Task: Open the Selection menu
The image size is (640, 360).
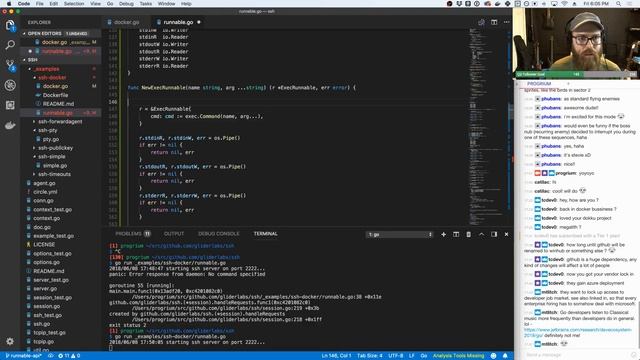Action: 74,4
